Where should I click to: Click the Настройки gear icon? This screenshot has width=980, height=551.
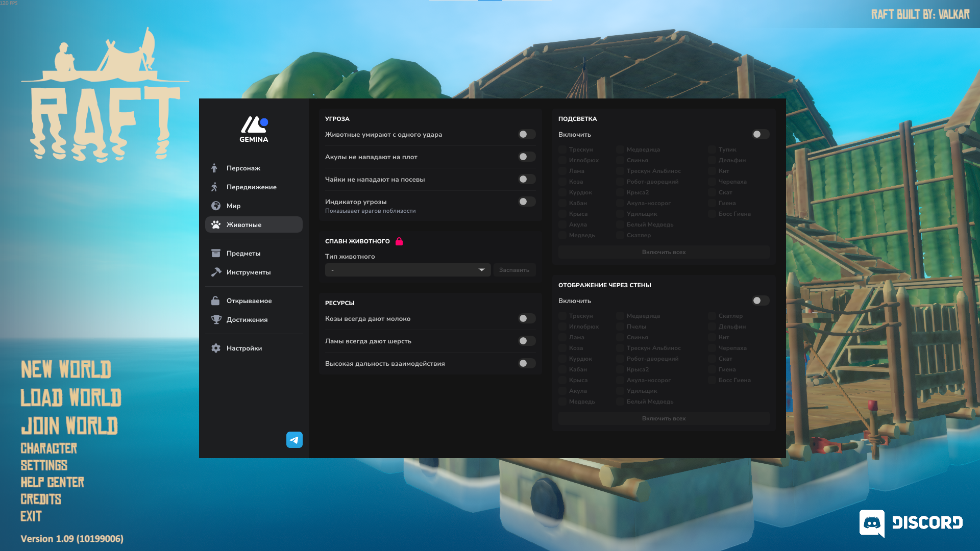point(215,348)
